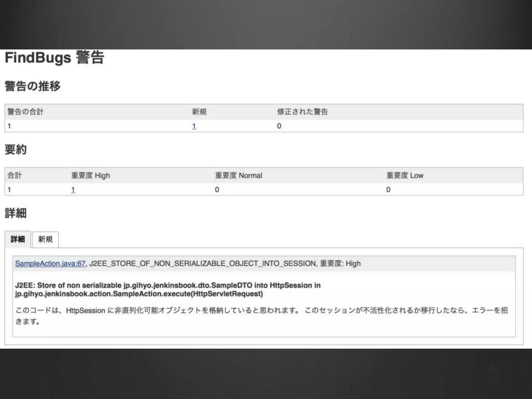The height and width of the screenshot is (399, 532).
Task: Click the 警告の合計 column header
Action: (25, 112)
